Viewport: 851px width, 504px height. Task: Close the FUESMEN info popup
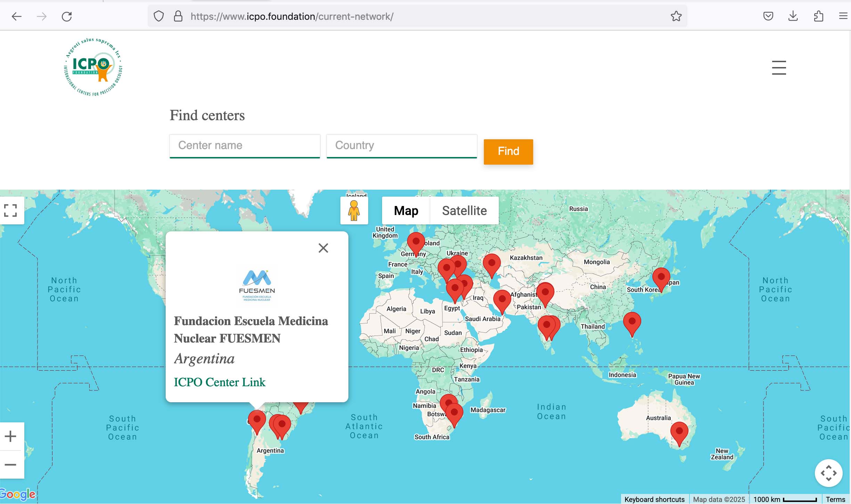pos(323,248)
